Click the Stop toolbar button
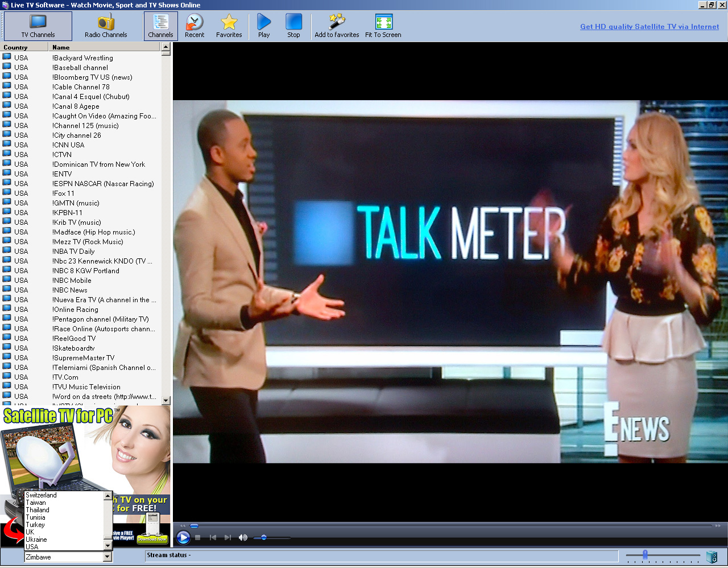This screenshot has height=568, width=728. 293,26
